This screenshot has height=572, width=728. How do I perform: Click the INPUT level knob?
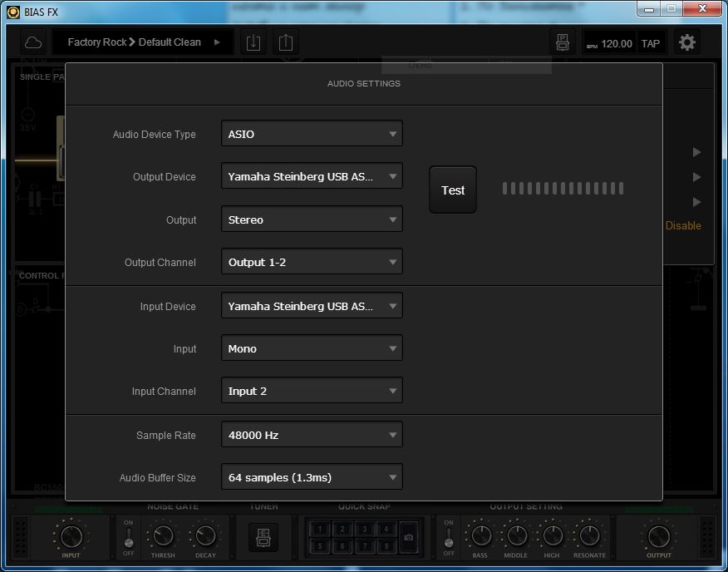[71, 537]
